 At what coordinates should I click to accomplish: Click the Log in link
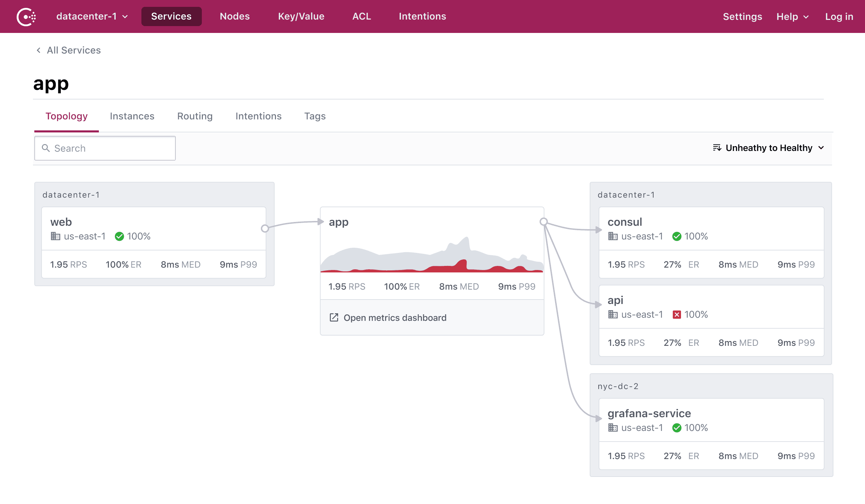[839, 16]
